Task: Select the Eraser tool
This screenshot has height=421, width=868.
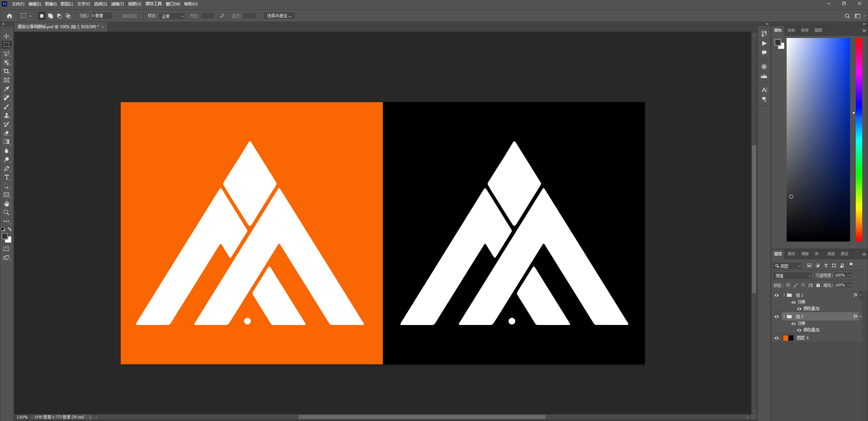Action: 6,133
